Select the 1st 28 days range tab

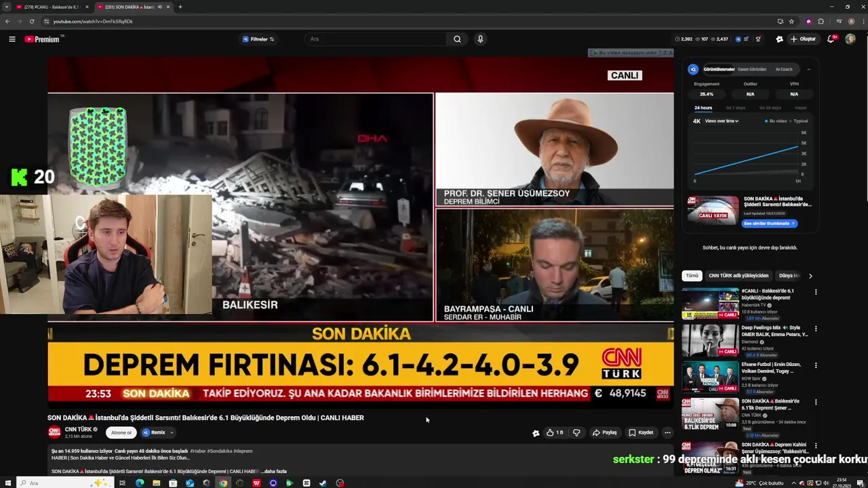pyautogui.click(x=770, y=108)
